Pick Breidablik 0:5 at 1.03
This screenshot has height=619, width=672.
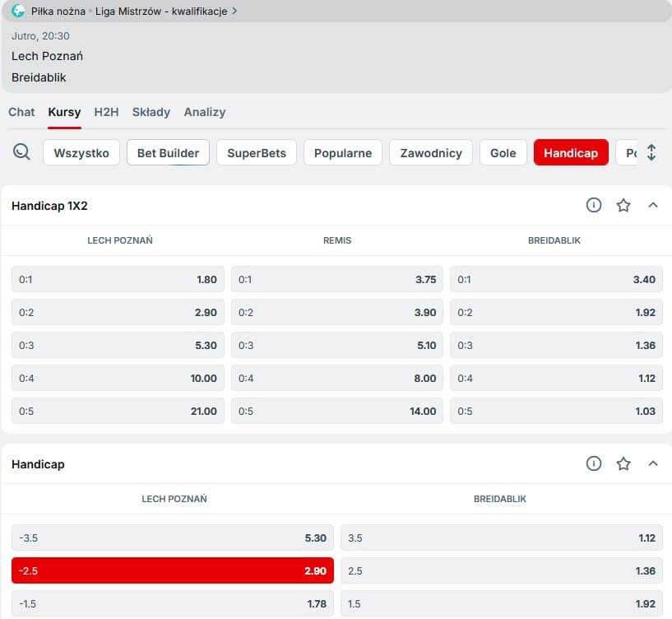(556, 411)
